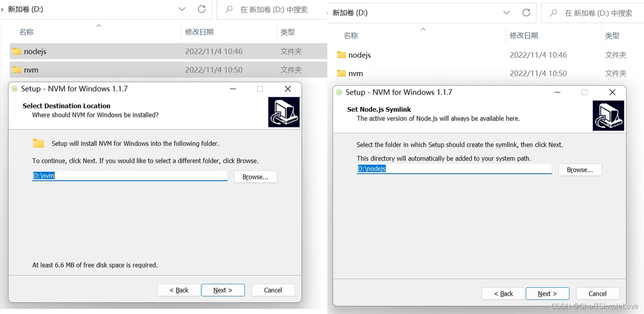Sort by 修改日期 column in right Explorer
Viewport: 644px width, 314px height.
pyautogui.click(x=524, y=36)
